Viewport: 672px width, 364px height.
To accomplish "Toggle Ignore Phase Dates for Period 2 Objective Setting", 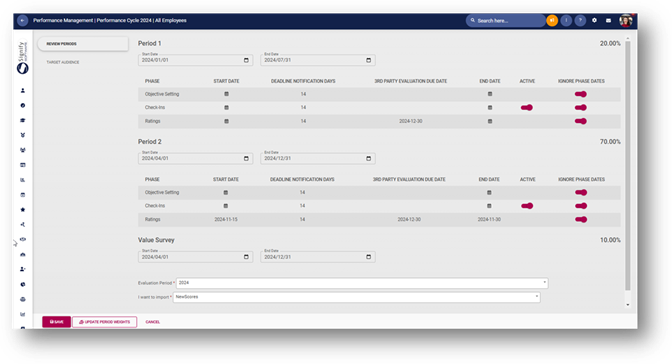I will [581, 193].
